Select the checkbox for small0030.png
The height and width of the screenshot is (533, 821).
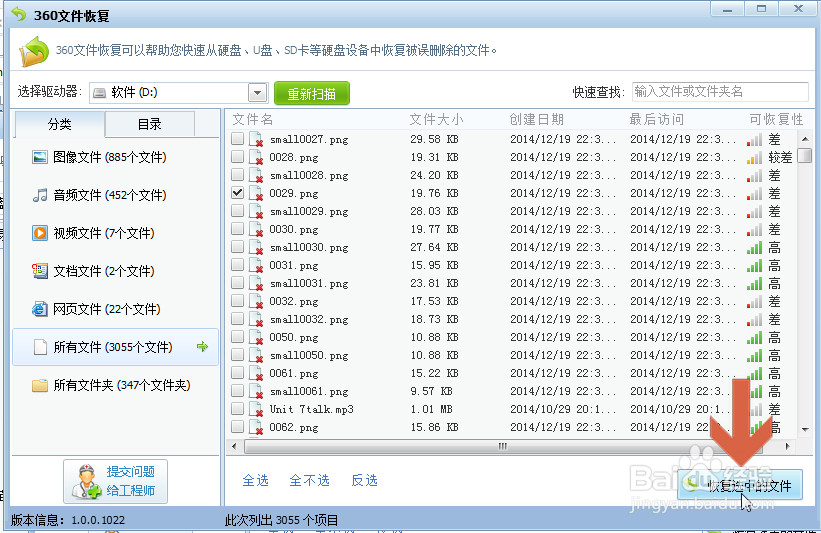238,246
